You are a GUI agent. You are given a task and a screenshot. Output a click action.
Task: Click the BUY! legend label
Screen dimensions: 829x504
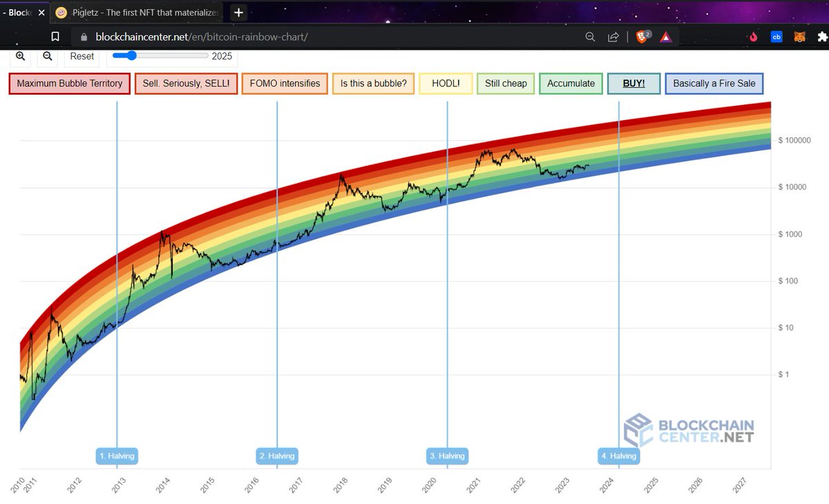coord(633,83)
